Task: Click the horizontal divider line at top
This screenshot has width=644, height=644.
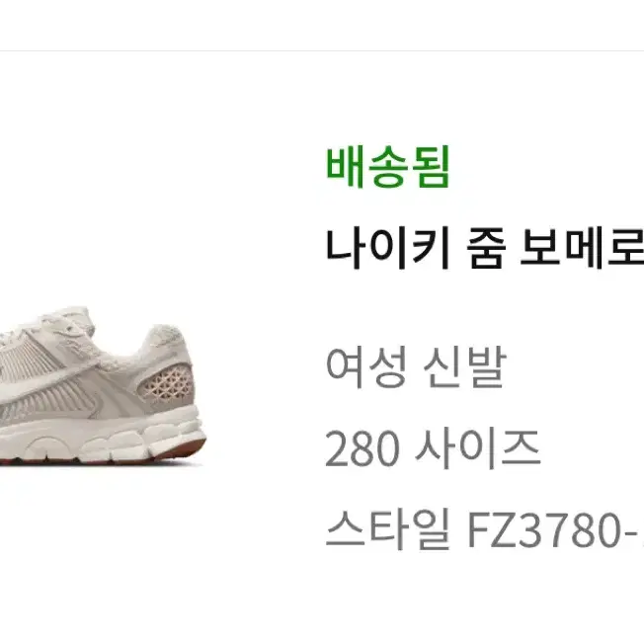Action: coord(322,51)
